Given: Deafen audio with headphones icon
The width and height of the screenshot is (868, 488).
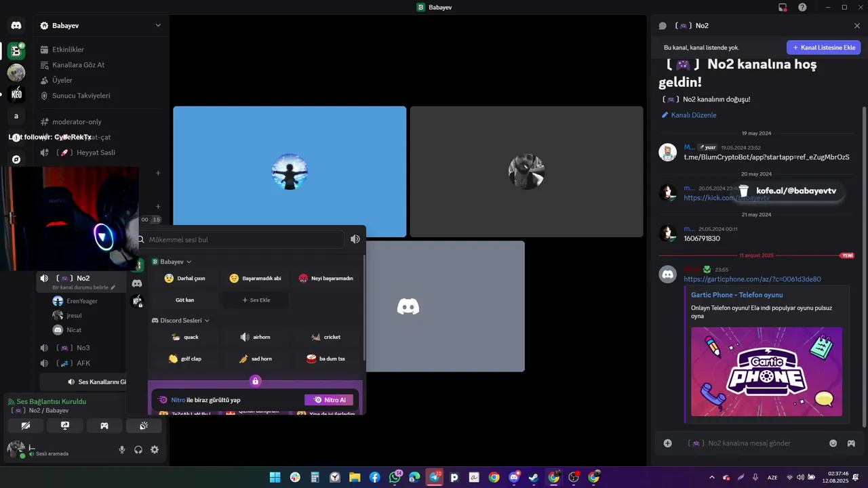Looking at the screenshot, I should 138,449.
